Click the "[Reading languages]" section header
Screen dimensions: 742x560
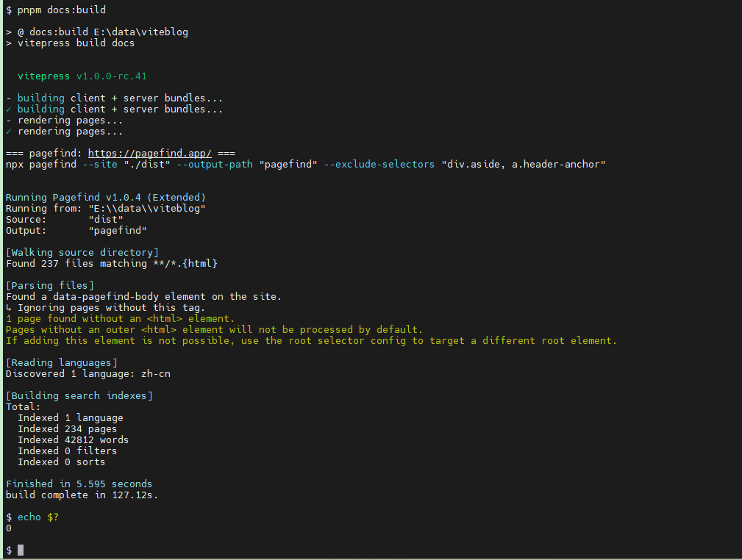[61, 362]
